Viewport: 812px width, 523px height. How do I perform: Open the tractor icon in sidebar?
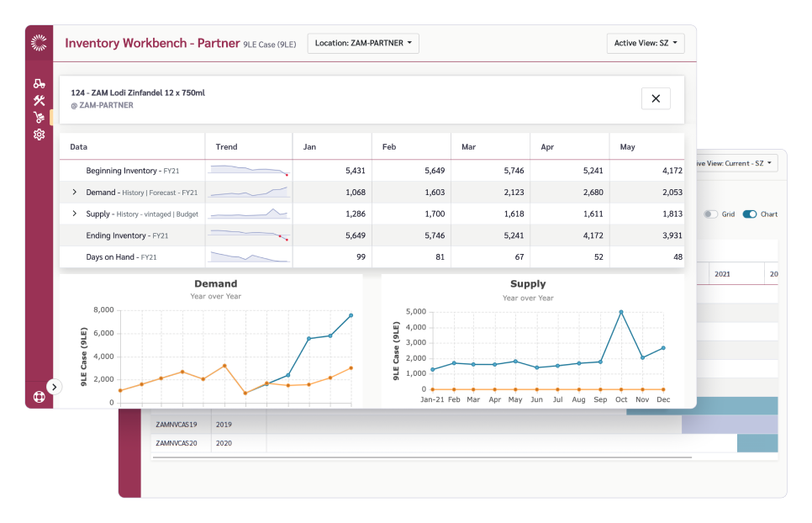coord(39,83)
